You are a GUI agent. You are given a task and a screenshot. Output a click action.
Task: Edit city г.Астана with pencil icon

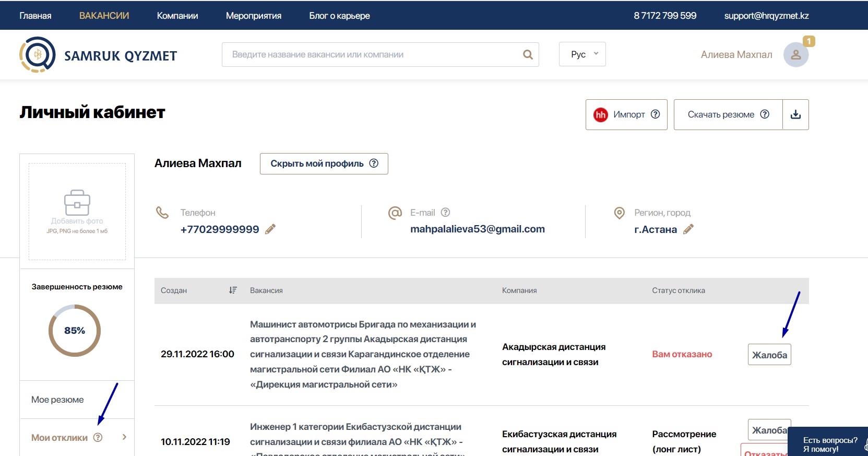[x=688, y=229]
